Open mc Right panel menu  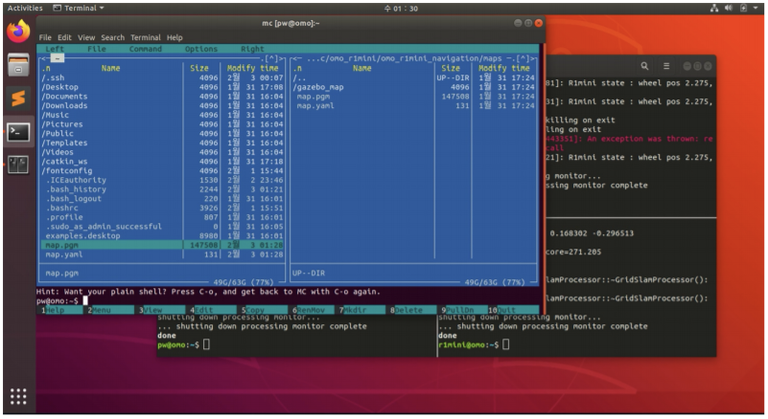(252, 49)
